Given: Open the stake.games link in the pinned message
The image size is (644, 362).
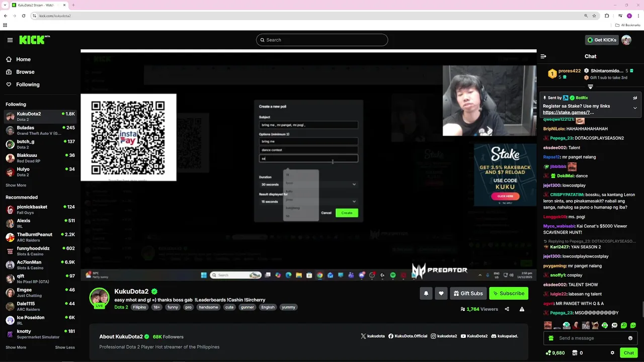Looking at the screenshot, I should [x=568, y=113].
